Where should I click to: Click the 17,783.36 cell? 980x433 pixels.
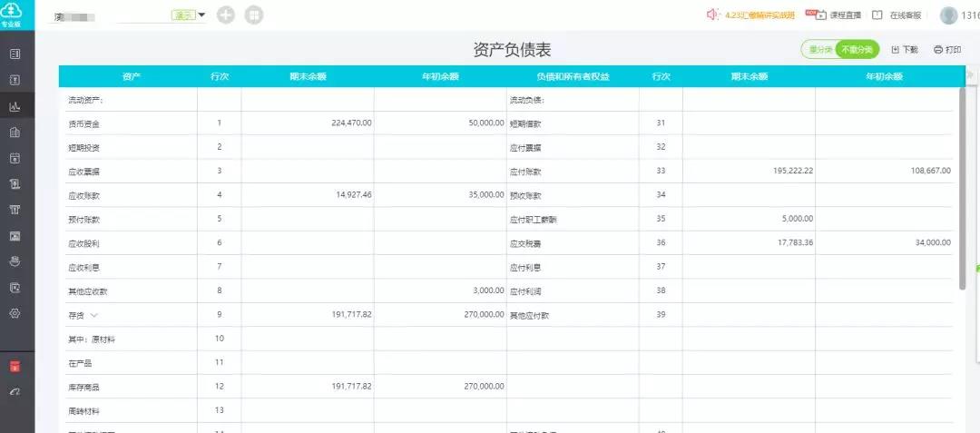pos(795,242)
